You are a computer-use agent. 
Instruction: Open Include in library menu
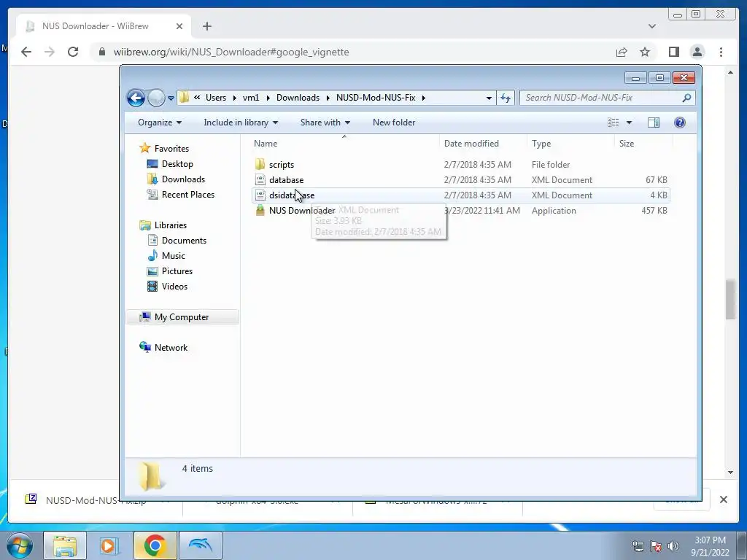tap(241, 122)
